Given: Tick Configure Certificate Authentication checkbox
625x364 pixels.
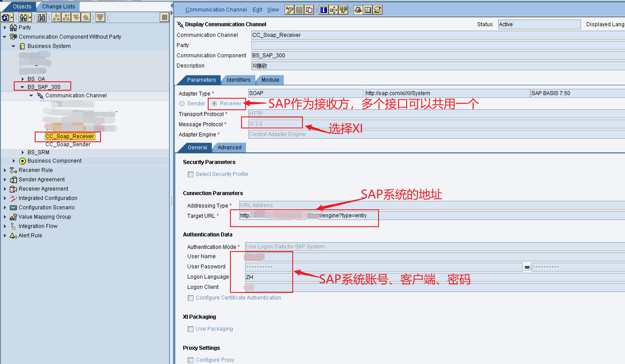Looking at the screenshot, I should point(191,298).
